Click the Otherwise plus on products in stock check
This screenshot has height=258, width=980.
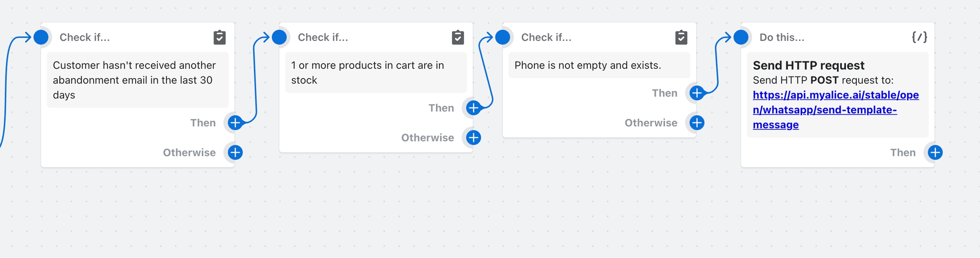[x=473, y=138]
